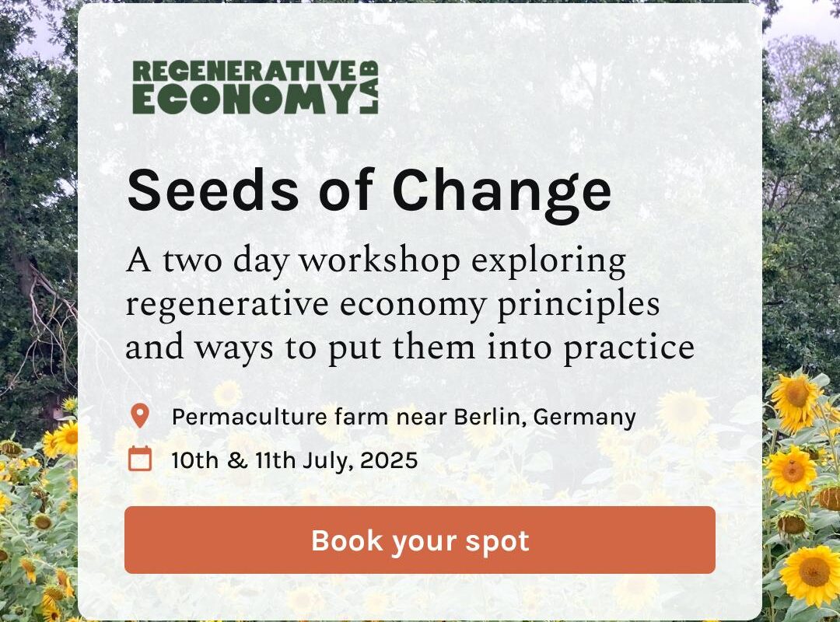
Task: Book your spot for the workshop
Action: click(x=420, y=540)
